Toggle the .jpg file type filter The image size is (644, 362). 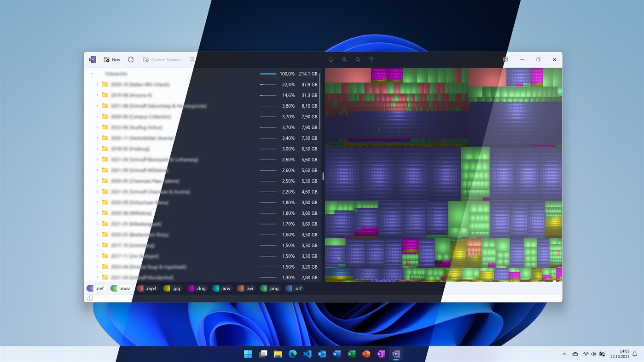[x=172, y=288]
